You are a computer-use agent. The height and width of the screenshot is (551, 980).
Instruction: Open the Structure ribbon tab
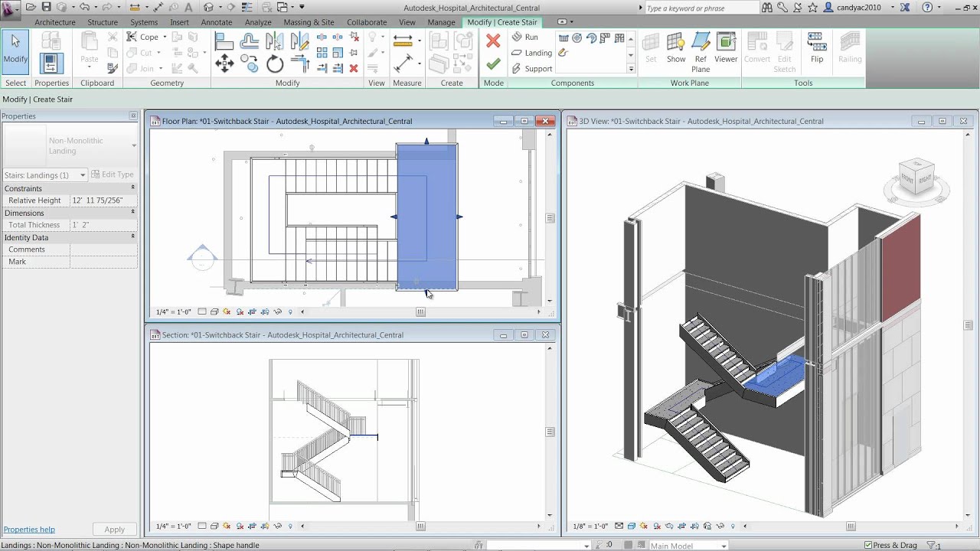103,22
